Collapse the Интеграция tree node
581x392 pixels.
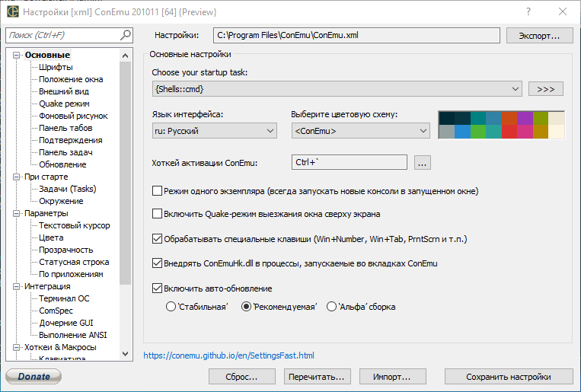16,286
